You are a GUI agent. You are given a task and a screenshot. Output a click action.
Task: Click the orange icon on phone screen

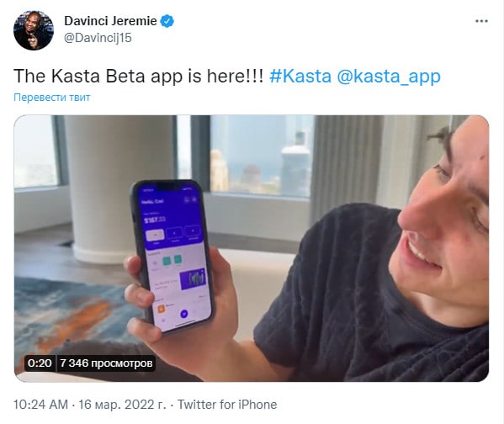tap(161, 309)
